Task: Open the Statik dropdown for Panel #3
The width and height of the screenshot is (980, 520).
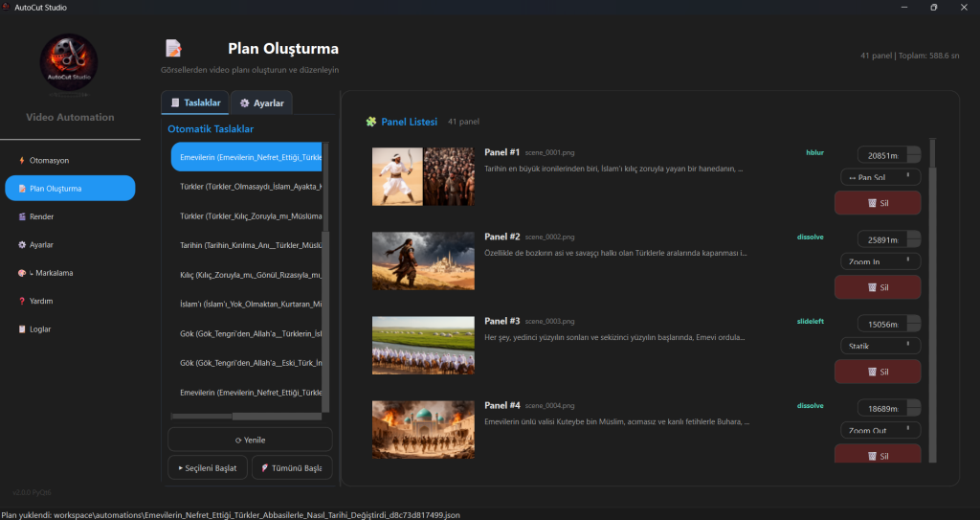Action: click(879, 346)
